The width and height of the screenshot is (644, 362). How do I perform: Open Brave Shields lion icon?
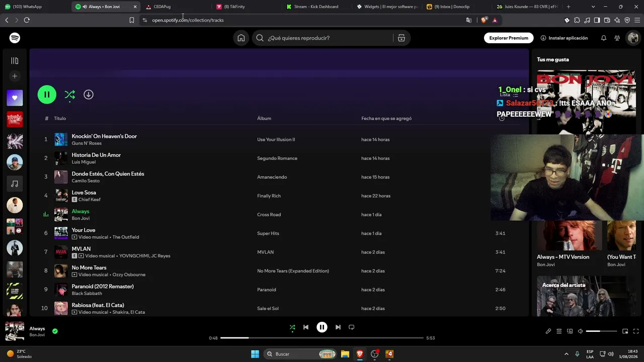[x=484, y=20]
